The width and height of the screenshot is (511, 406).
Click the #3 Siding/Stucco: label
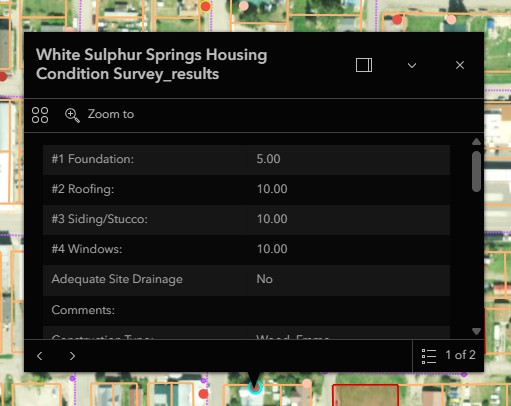[99, 219]
